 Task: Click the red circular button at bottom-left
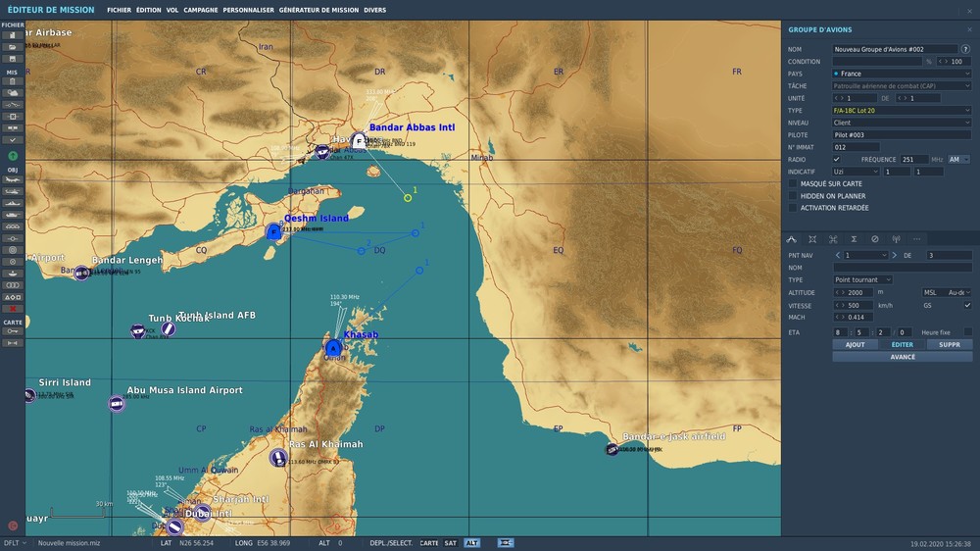[x=13, y=526]
